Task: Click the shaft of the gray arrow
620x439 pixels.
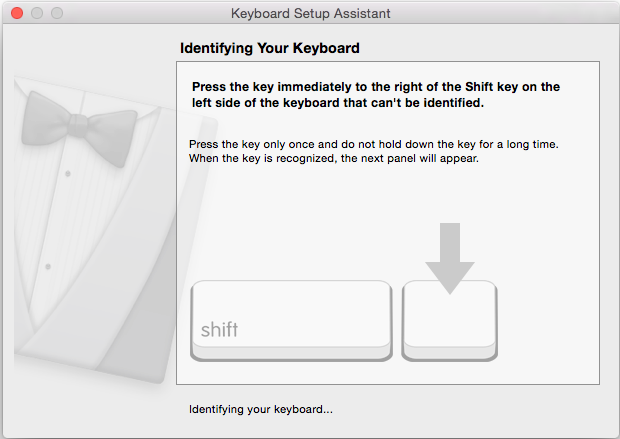Action: point(450,240)
